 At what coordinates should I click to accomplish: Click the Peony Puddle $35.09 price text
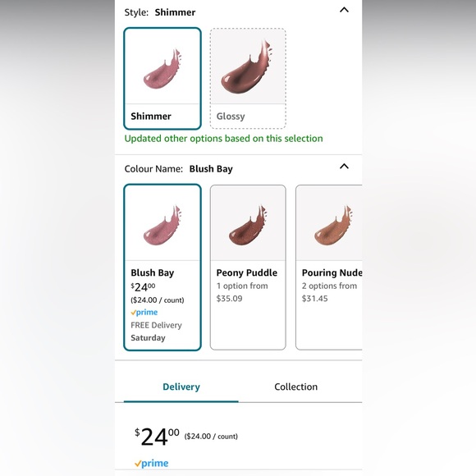230,299
